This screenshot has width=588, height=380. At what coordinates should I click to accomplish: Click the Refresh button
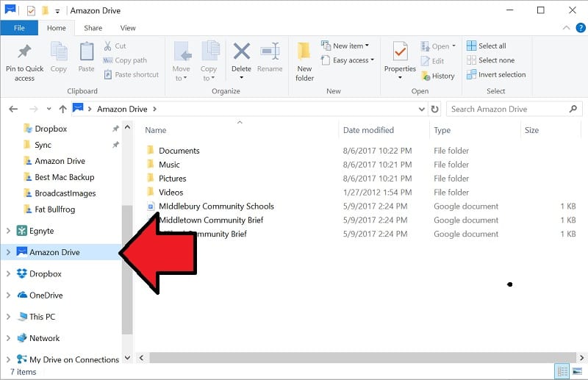(x=434, y=110)
